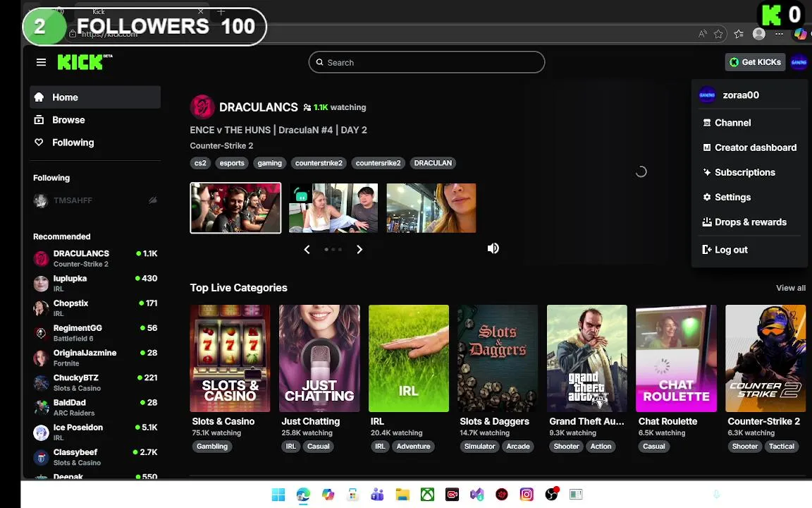Image resolution: width=812 pixels, height=508 pixels.
Task: Open Channel in the profile menu
Action: (749, 123)
